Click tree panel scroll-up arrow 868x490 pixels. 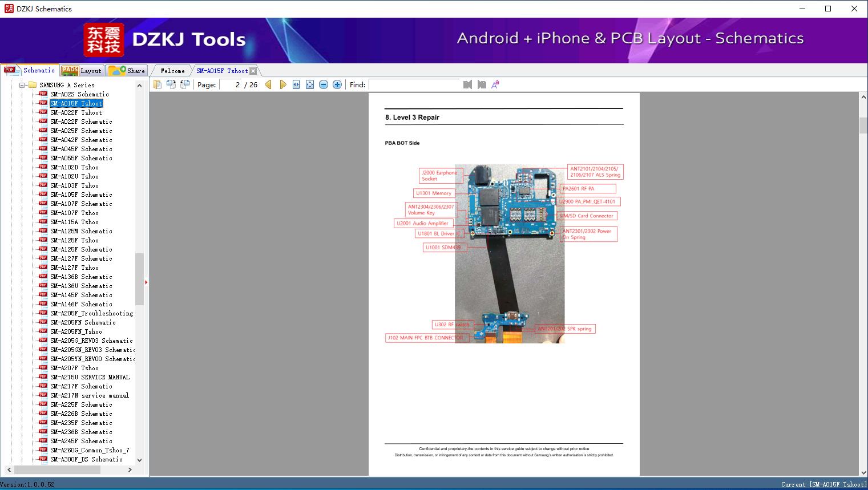[139, 86]
